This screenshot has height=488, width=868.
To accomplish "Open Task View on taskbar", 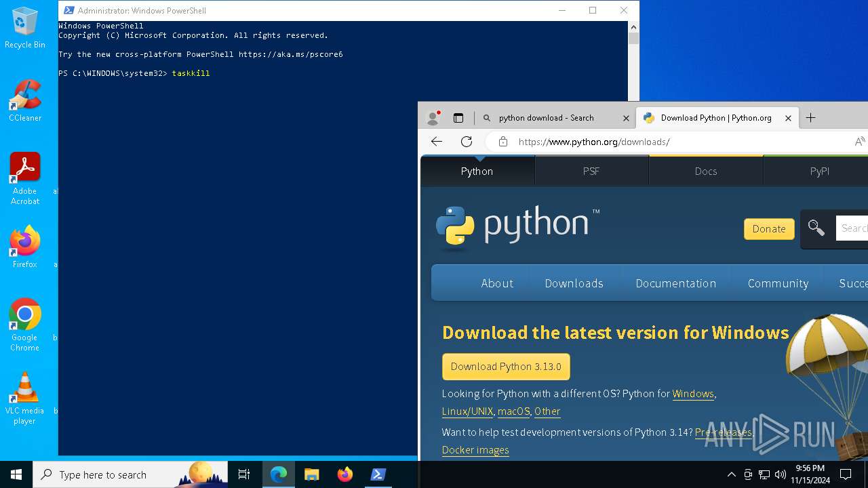I will click(x=244, y=474).
